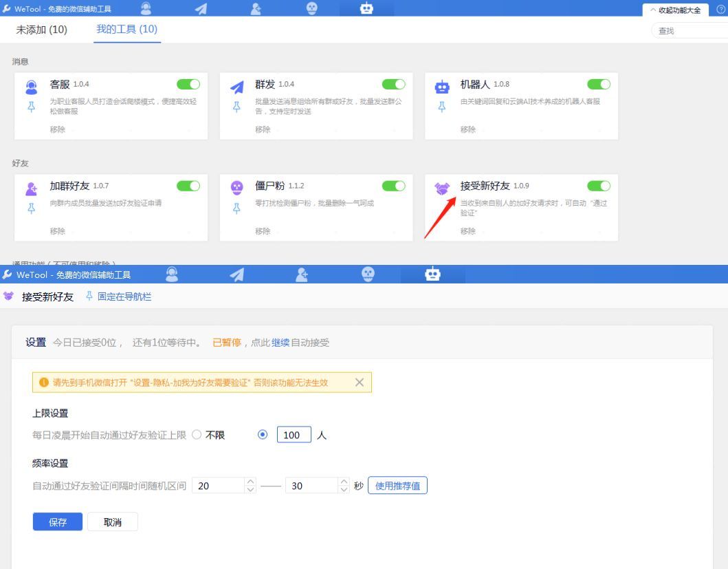Screen dimensions: 728x569
Task: Select the 不限 radio button
Action: point(197,434)
